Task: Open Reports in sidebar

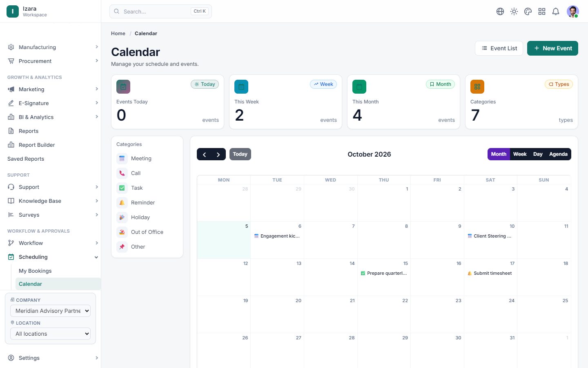Action: click(x=53, y=131)
